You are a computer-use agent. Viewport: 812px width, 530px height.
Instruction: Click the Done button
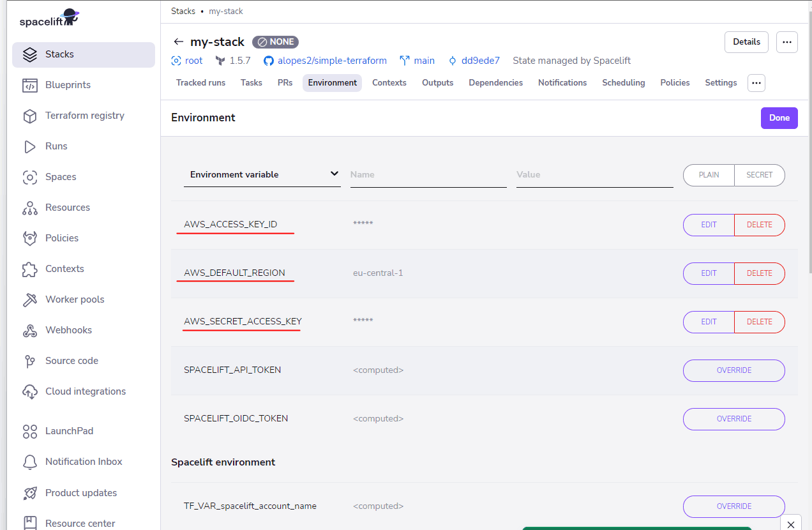(779, 117)
